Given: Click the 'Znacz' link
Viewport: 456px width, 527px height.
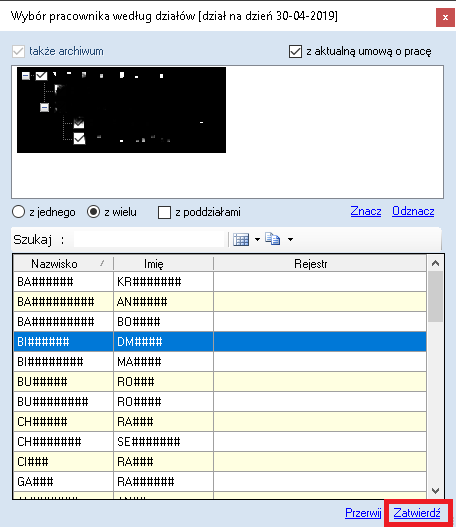Looking at the screenshot, I should (366, 211).
